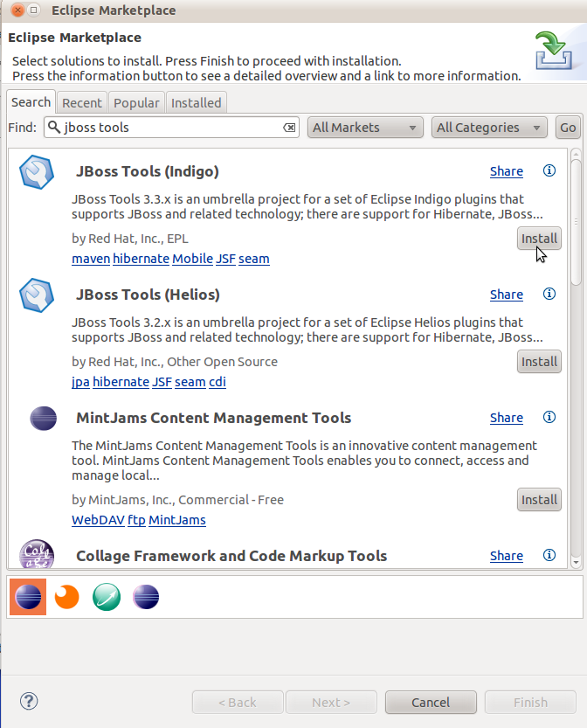Click Share link for JBoss Tools (Helios)
This screenshot has height=728, width=587.
click(x=507, y=295)
